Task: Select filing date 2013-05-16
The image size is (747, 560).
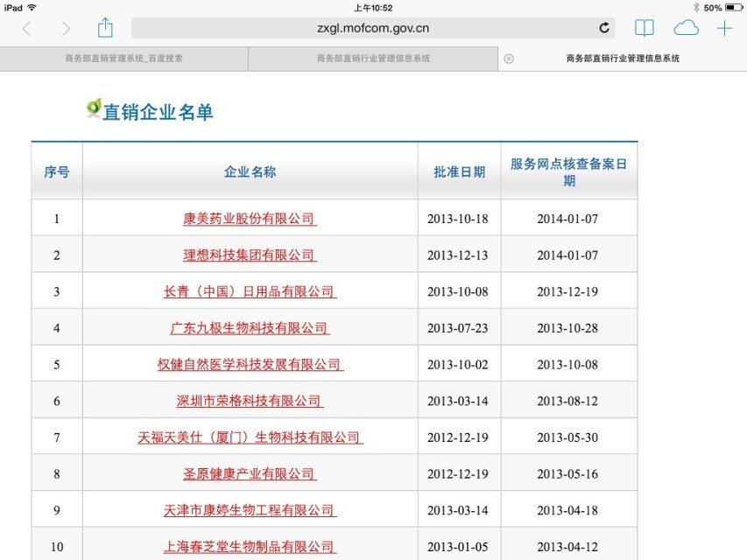Action: pyautogui.click(x=567, y=474)
